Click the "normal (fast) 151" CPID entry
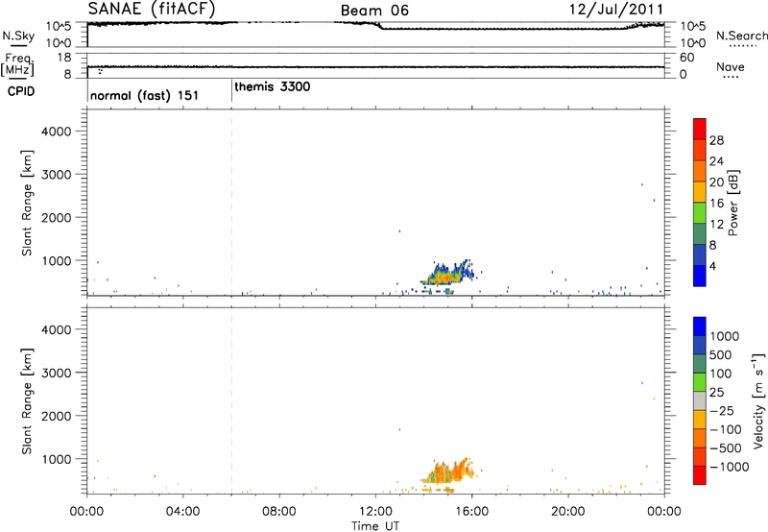 click(x=145, y=95)
